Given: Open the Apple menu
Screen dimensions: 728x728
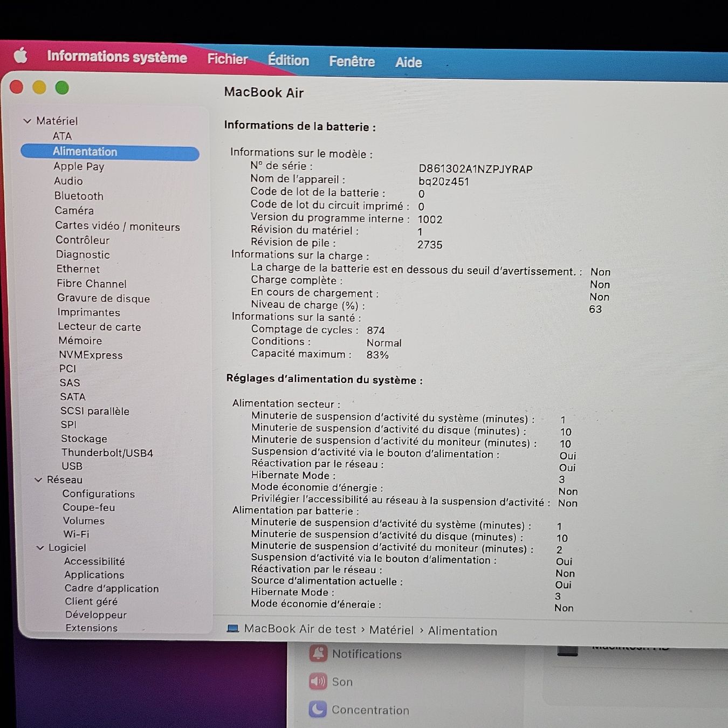Looking at the screenshot, I should pos(20,55).
